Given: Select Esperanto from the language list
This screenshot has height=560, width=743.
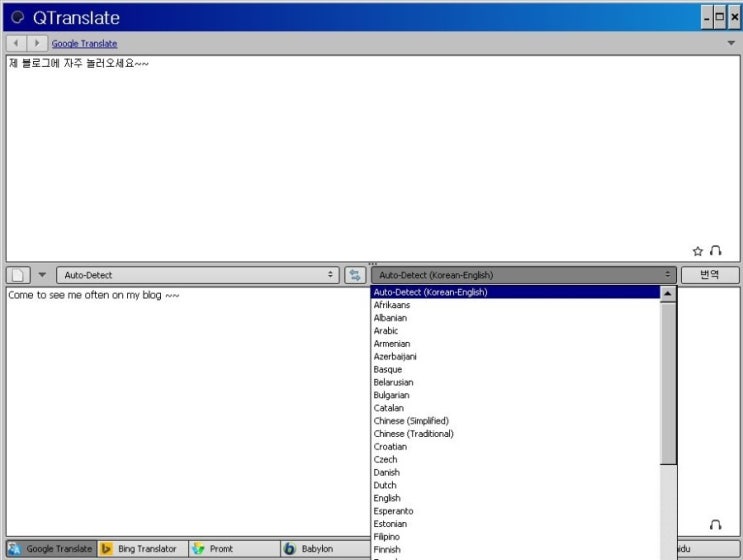Looking at the screenshot, I should (515, 511).
